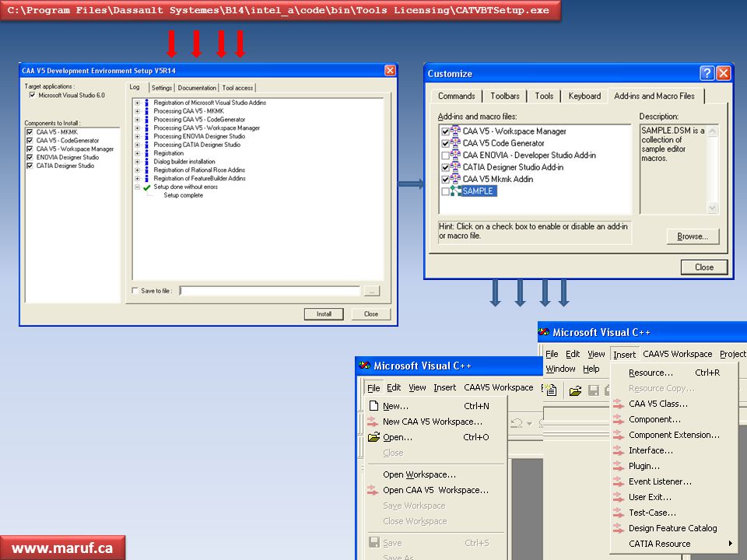
Task: Click the CATIA Designer Studio Add-in icon
Action: 456,166
